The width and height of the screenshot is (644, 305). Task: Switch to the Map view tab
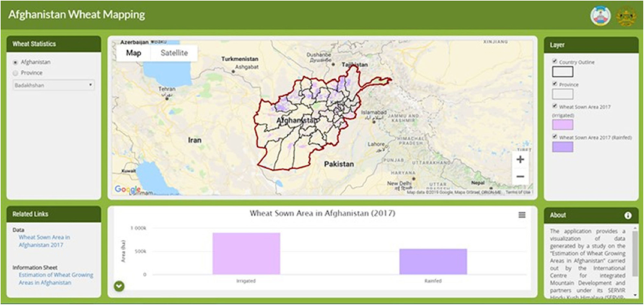pos(134,53)
